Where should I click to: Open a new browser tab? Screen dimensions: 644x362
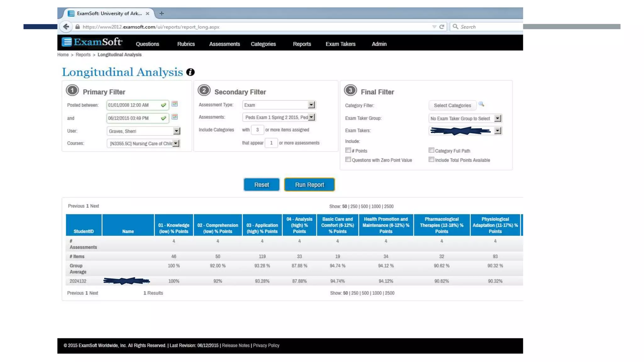[162, 14]
